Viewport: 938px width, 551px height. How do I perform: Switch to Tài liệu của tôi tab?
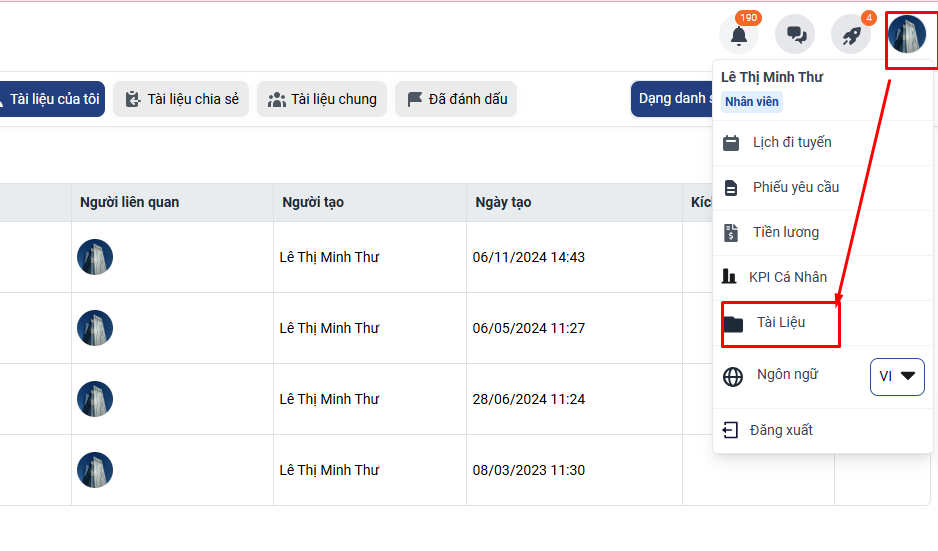53,99
